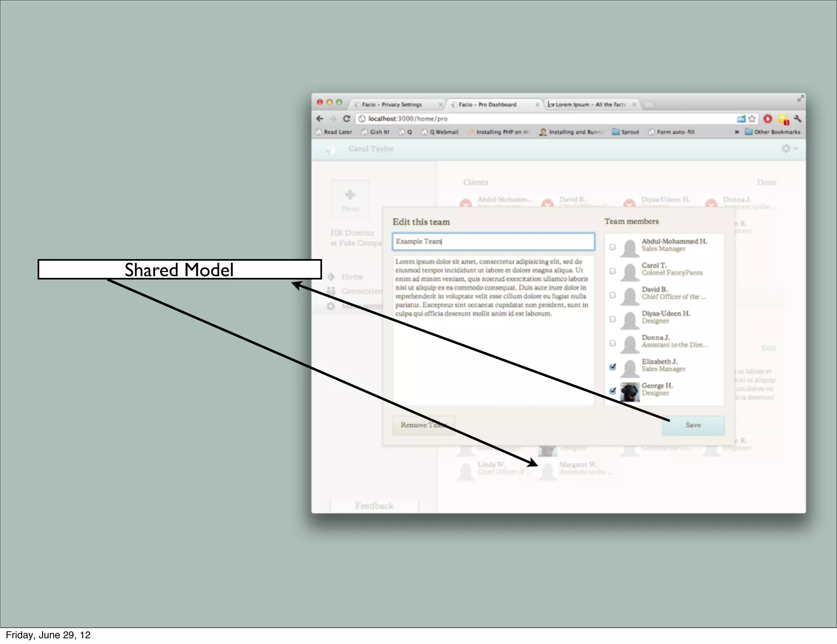Open the wrench settings menu in Chrome
The height and width of the screenshot is (644, 837).
pyautogui.click(x=797, y=119)
